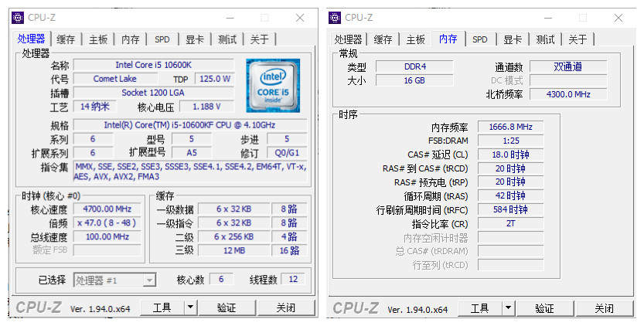Click the 1:25 FSB:DRAM ratio value
The image size is (644, 326).
click(x=510, y=141)
